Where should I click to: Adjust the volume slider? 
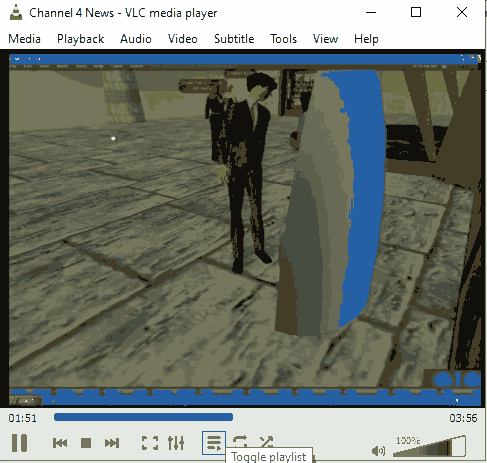pos(429,446)
